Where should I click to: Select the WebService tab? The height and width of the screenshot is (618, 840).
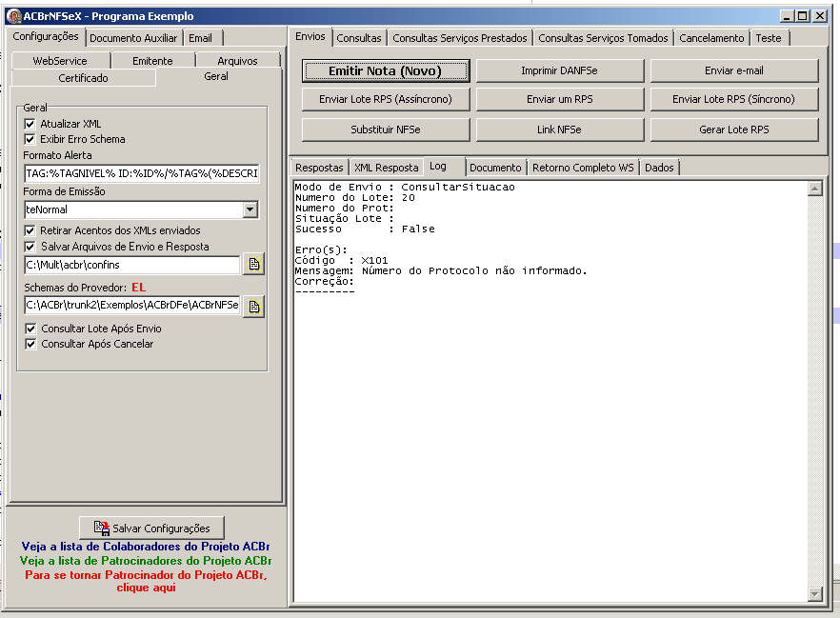coord(60,61)
